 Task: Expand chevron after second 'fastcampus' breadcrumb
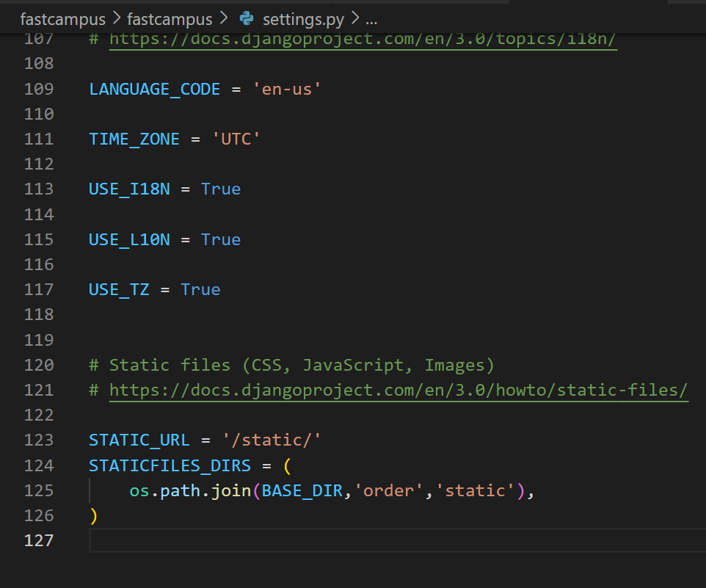click(223, 18)
